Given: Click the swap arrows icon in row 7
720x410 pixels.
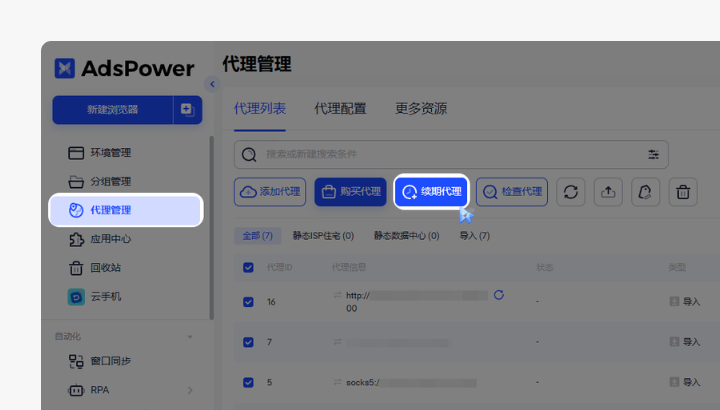Looking at the screenshot, I should pos(338,342).
